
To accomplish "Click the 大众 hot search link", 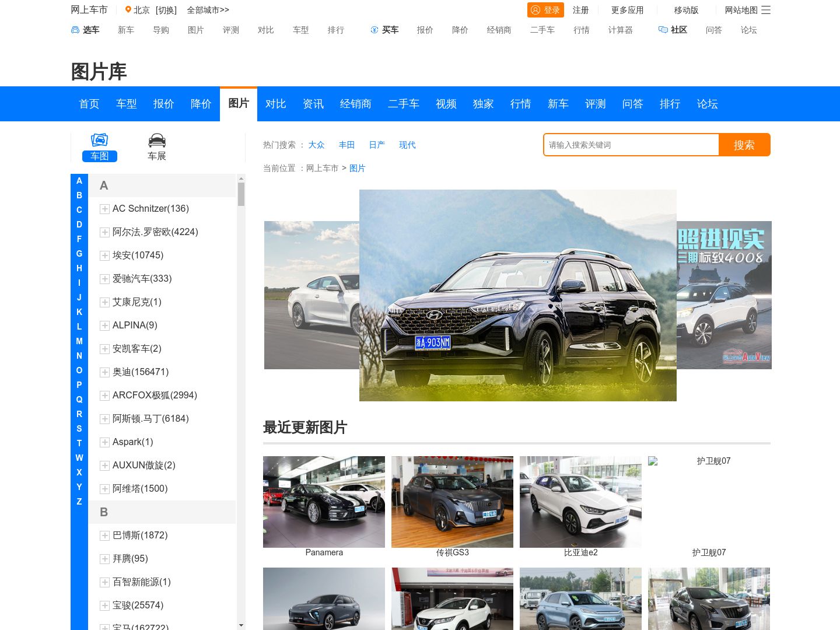I will pos(317,145).
